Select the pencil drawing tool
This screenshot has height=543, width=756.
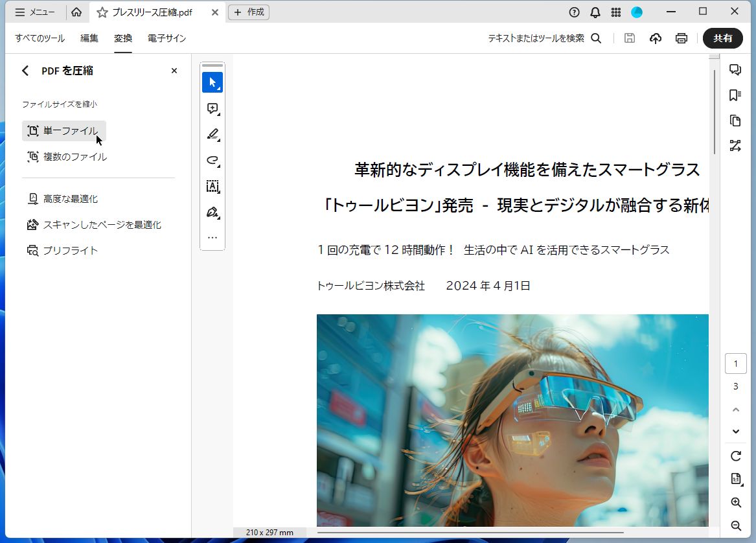212,134
